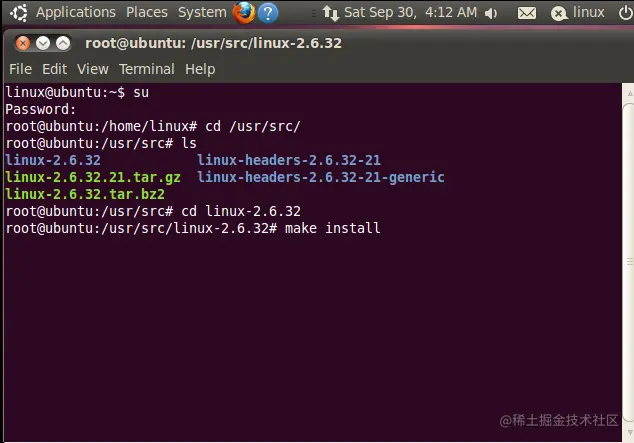
Task: Open the volume speaker indicator
Action: tap(491, 13)
